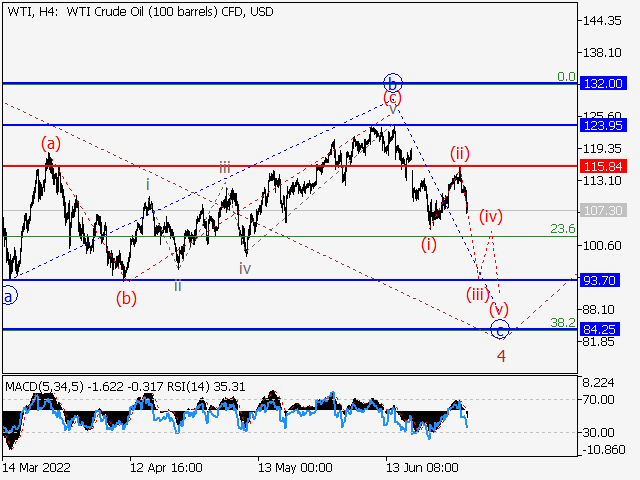Screen dimensions: 640x480
Task: Select the blue circled a wave label
Action: (x=9, y=296)
